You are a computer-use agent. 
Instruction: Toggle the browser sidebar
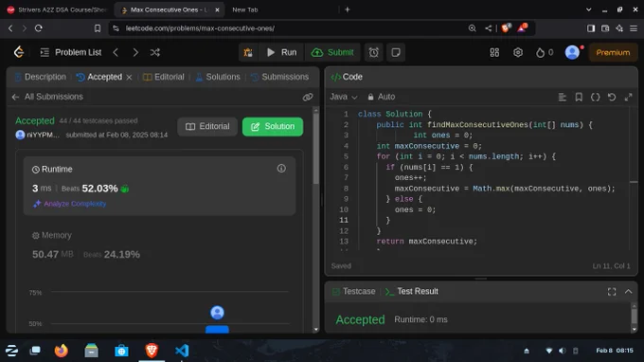tap(591, 28)
